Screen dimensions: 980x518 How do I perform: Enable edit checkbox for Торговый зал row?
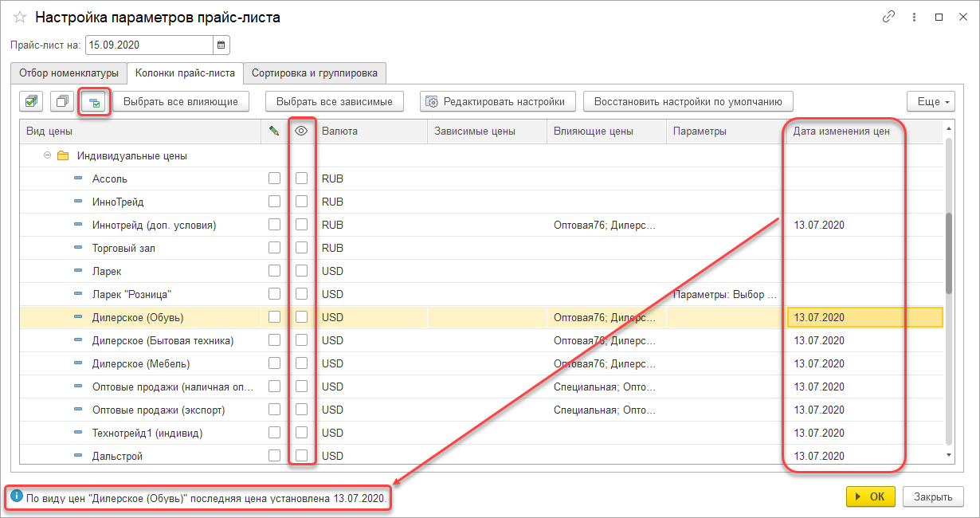click(274, 248)
